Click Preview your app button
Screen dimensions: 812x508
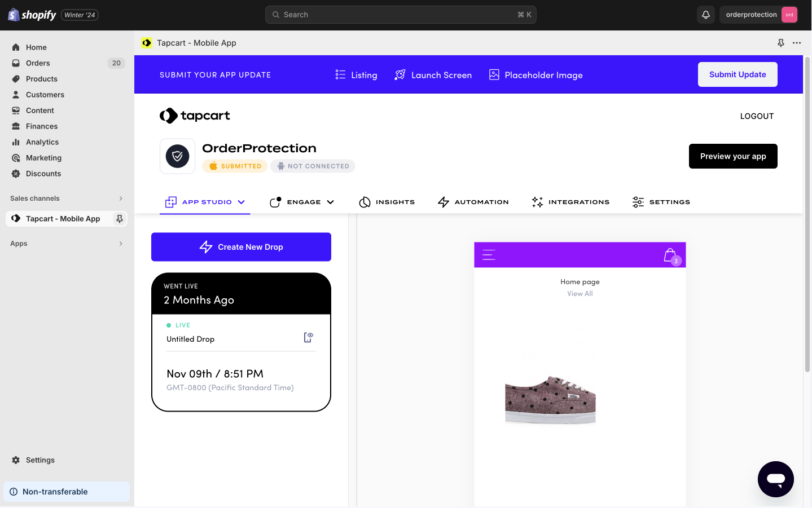pos(733,156)
